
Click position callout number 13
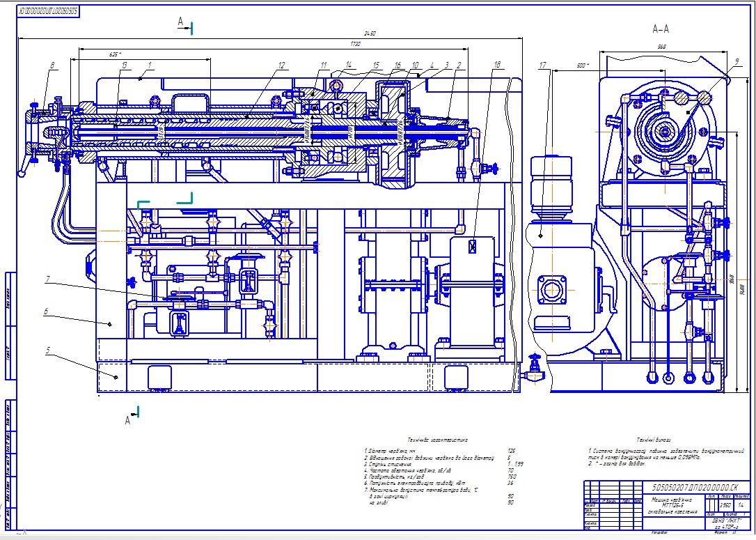coord(124,65)
